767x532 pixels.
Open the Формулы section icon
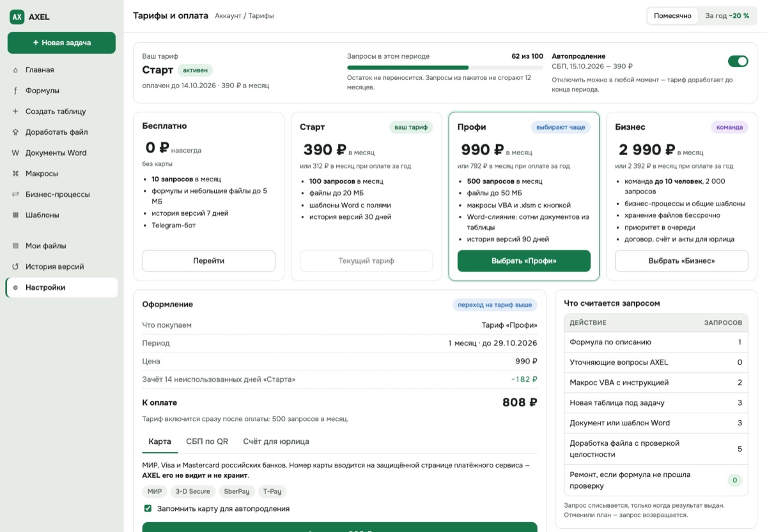point(15,91)
